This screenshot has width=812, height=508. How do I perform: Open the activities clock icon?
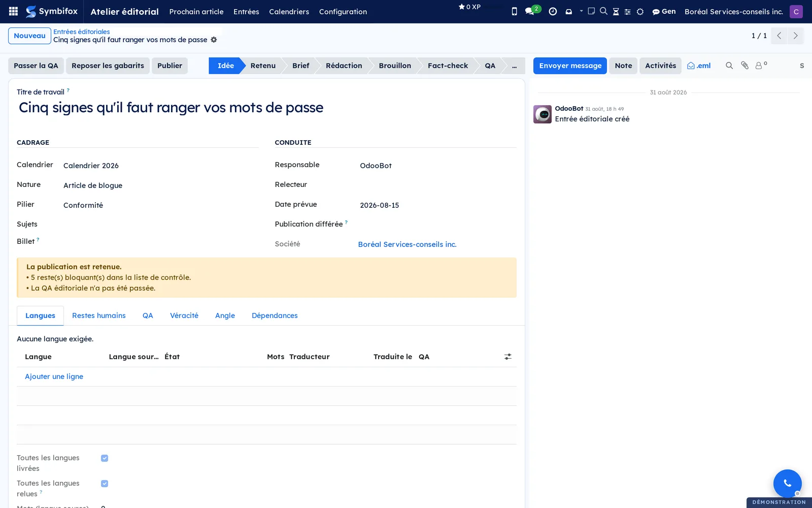pyautogui.click(x=553, y=11)
